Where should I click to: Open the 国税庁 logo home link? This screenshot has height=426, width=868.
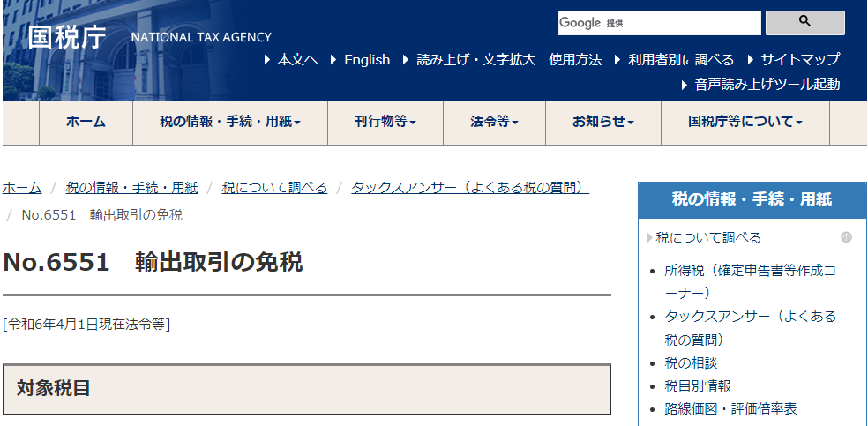(x=67, y=37)
